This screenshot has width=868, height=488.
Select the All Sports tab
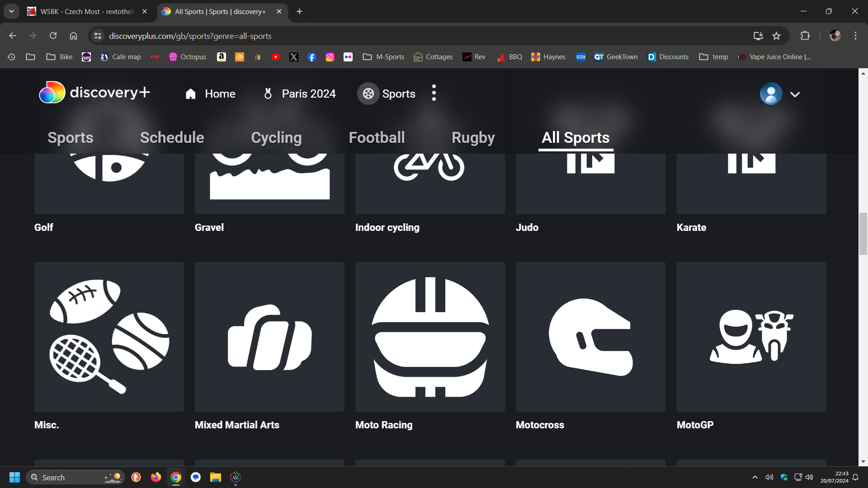pyautogui.click(x=576, y=137)
